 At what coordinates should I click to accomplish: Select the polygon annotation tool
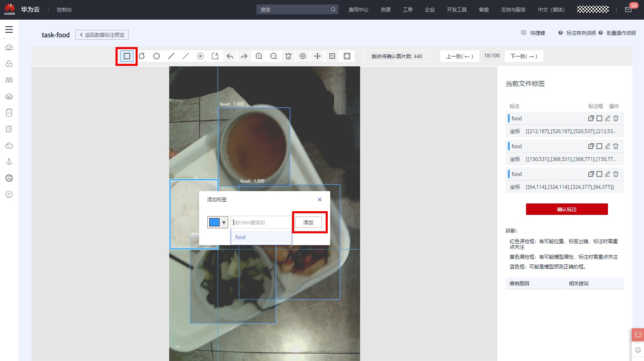[x=142, y=56]
